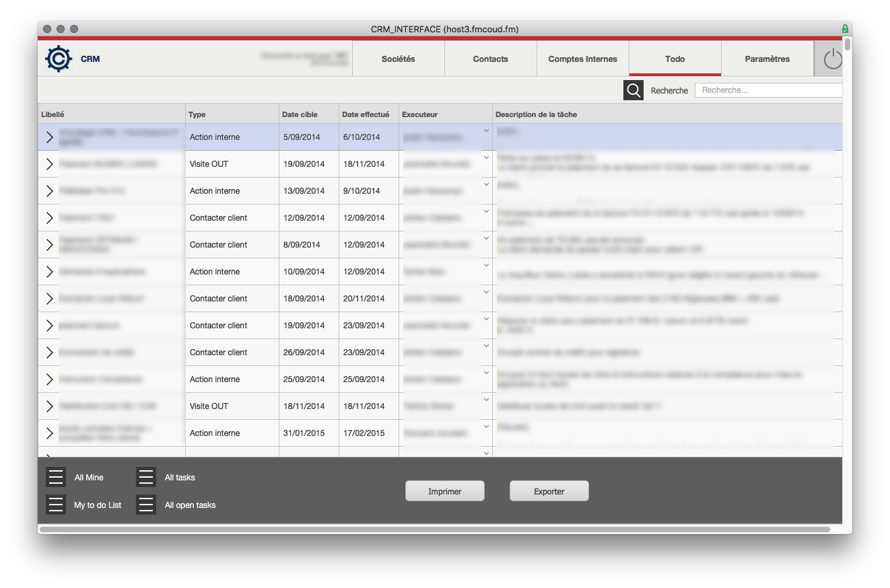The image size is (890, 588).
Task: Open Executeur dropdown in the 25/09/2014 row
Action: point(486,373)
